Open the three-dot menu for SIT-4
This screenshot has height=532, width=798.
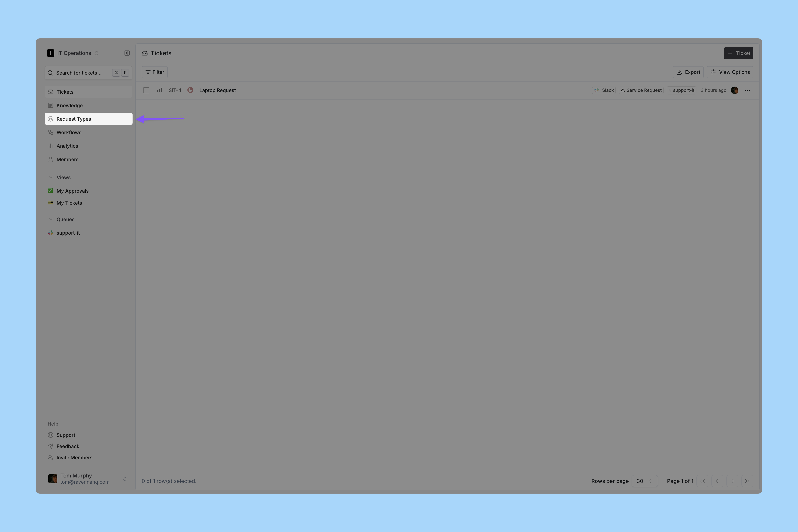coord(747,90)
